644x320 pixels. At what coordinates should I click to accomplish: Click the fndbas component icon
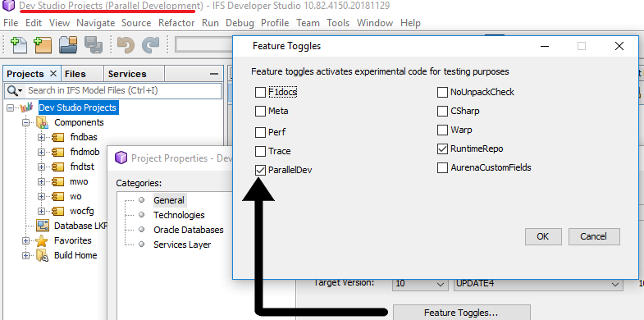58,137
